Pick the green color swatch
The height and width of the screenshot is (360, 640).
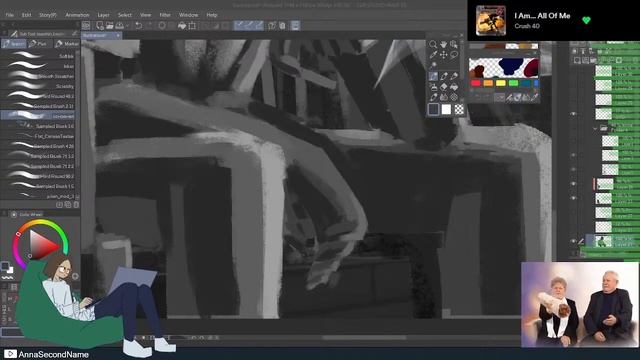pos(513,83)
